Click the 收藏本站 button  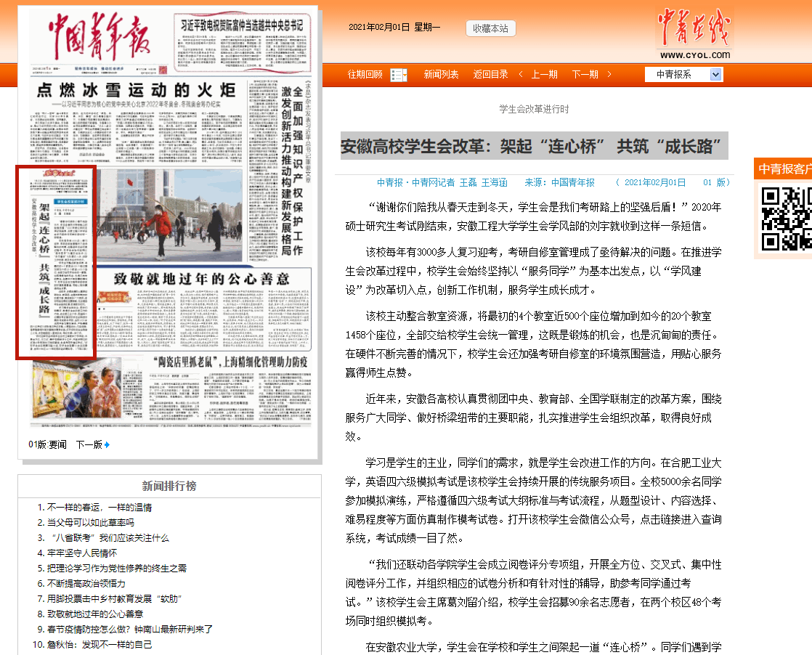(x=490, y=28)
